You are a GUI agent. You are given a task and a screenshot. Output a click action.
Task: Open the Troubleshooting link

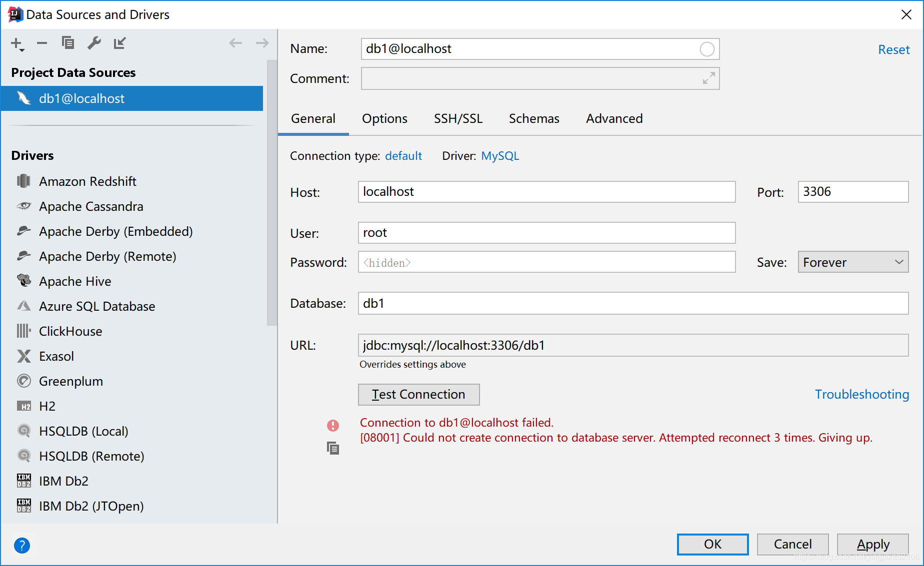click(862, 394)
